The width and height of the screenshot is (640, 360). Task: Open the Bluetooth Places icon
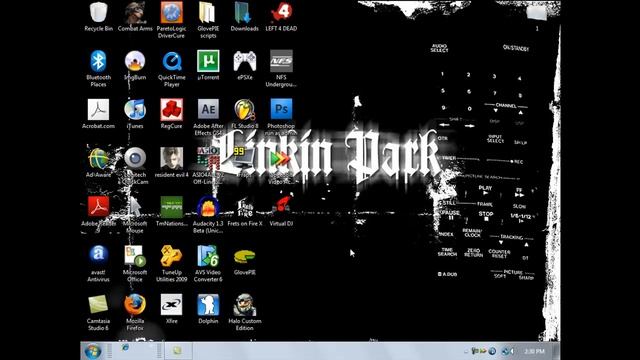pos(98,69)
